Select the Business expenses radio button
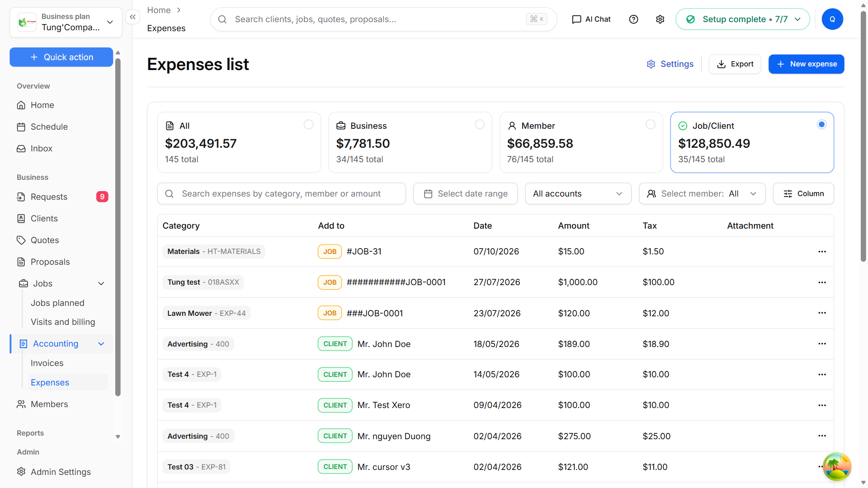 [480, 124]
